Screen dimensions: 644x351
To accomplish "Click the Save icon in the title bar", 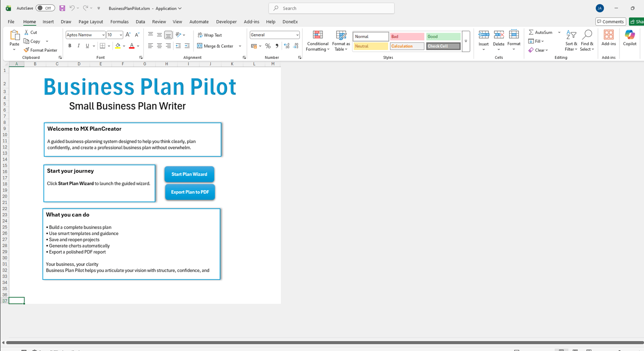I will [x=62, y=8].
